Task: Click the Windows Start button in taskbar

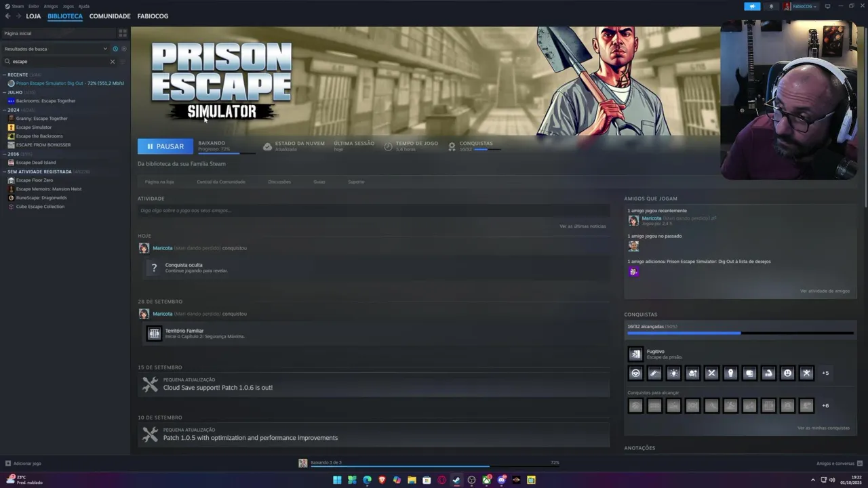Action: (x=337, y=480)
